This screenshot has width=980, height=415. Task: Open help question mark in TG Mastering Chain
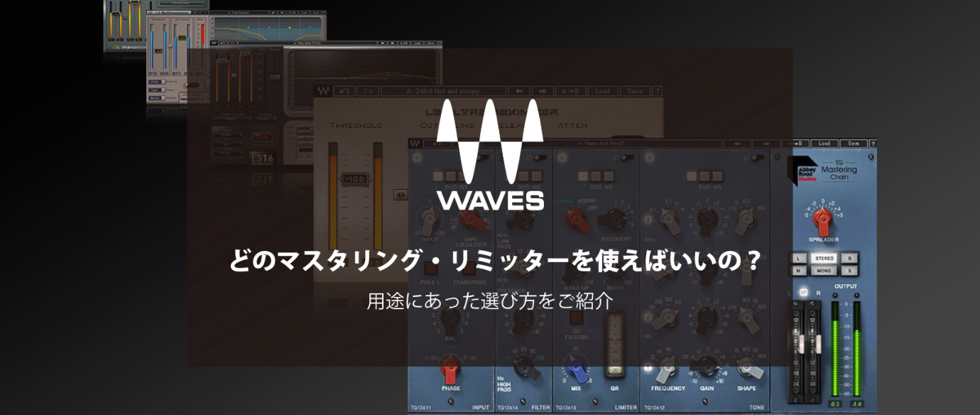point(873,143)
